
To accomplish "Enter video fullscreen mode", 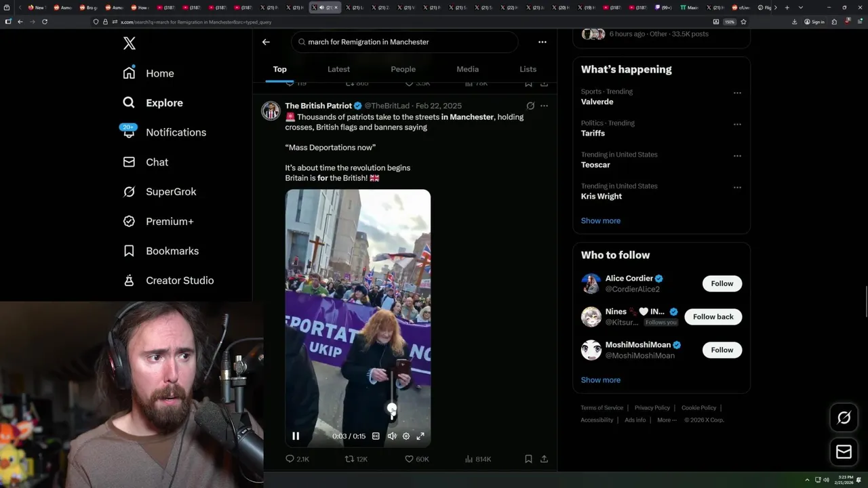I will [420, 436].
